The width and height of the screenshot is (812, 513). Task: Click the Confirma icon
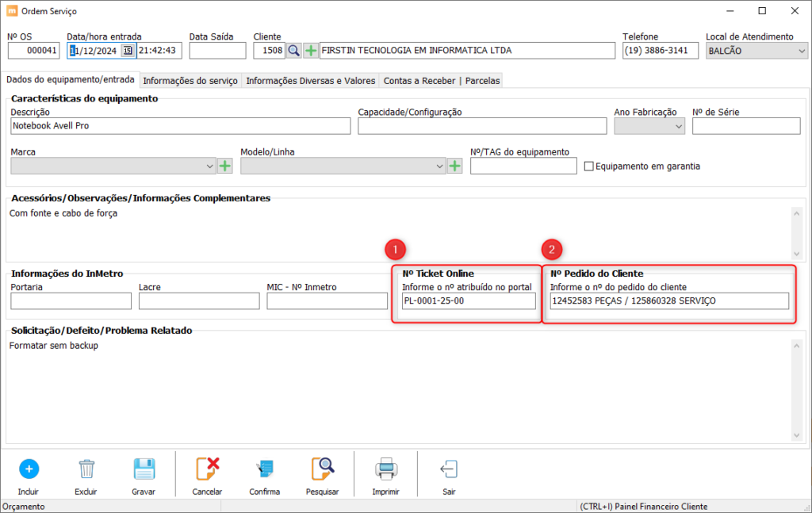pos(264,469)
